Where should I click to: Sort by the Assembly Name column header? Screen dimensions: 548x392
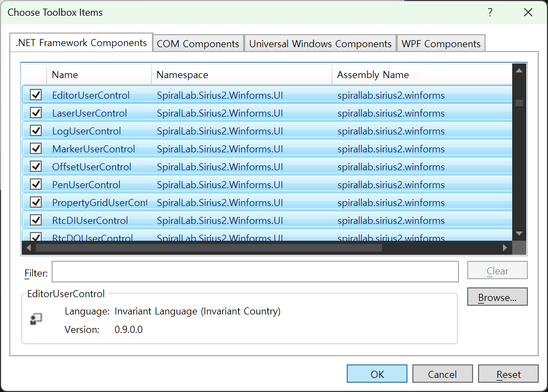tap(422, 74)
